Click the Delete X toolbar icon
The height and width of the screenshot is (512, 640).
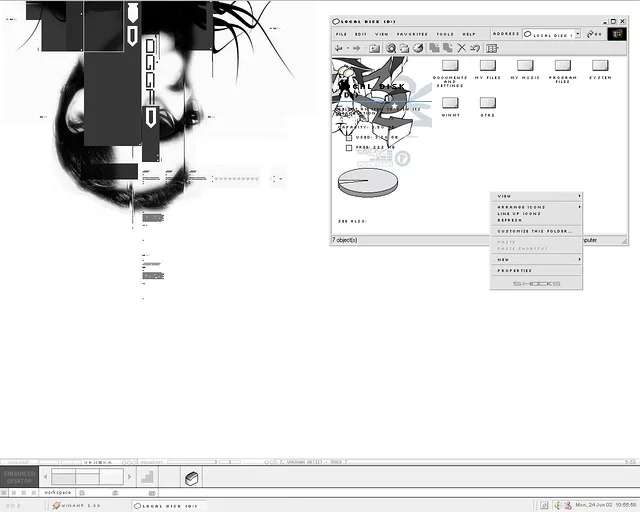pyautogui.click(x=462, y=48)
